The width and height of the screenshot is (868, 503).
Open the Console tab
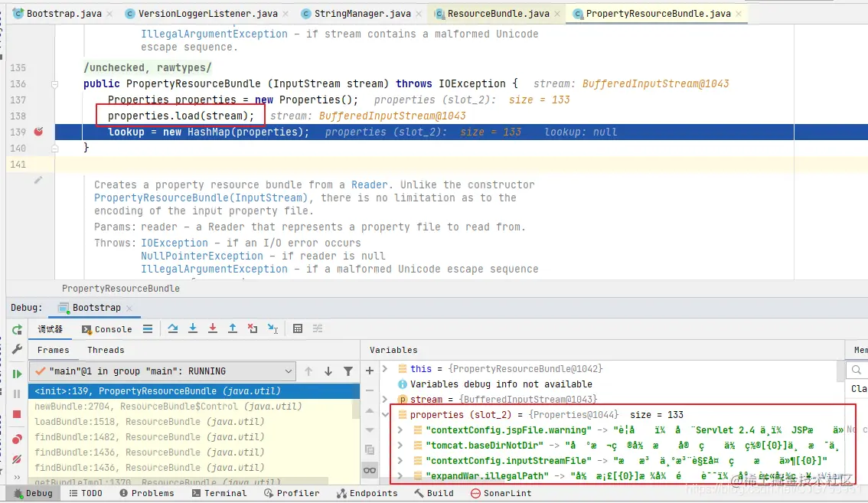[107, 329]
